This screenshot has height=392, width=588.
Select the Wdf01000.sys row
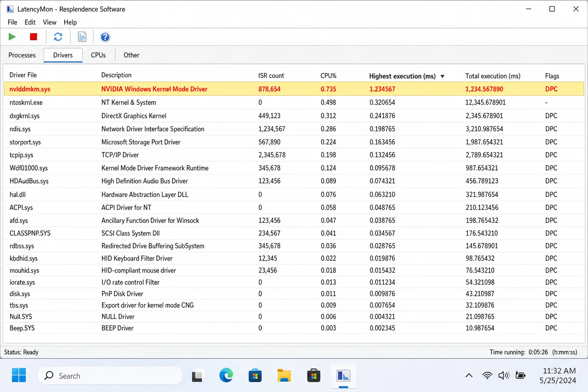pyautogui.click(x=294, y=168)
